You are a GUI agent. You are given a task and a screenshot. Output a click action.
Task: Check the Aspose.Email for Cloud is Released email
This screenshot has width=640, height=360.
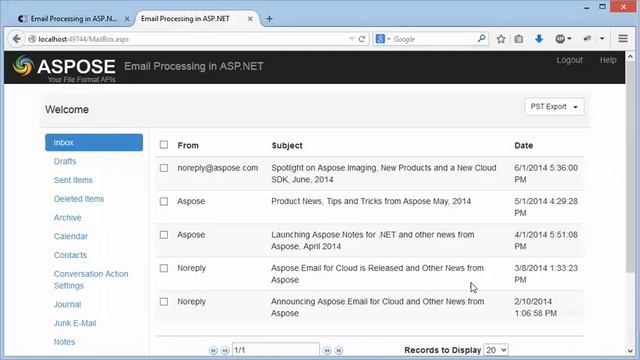click(x=164, y=268)
